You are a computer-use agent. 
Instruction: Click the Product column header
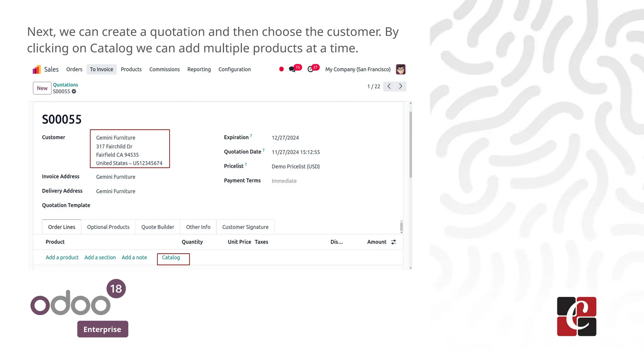[x=55, y=242]
